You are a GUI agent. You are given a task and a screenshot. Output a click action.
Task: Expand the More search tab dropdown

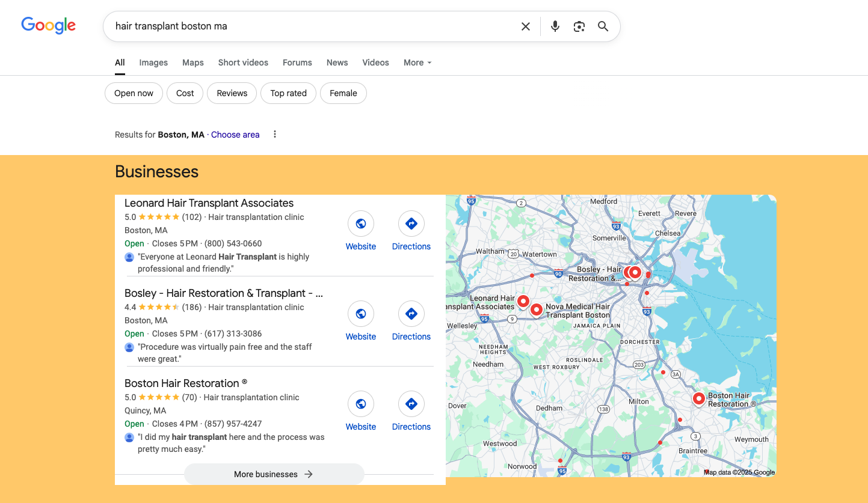[417, 62]
